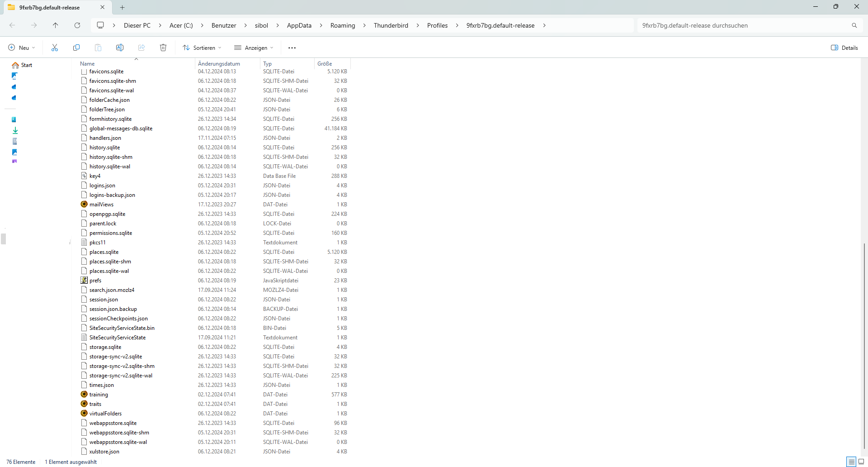Viewport: 868px width, 467px height.
Task: Toggle the Details pane button
Action: click(844, 48)
